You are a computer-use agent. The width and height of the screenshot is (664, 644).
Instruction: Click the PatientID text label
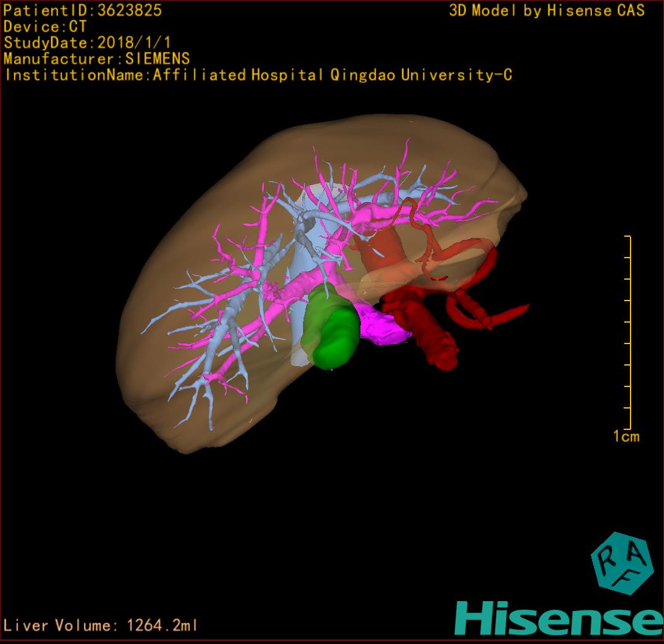pyautogui.click(x=83, y=10)
